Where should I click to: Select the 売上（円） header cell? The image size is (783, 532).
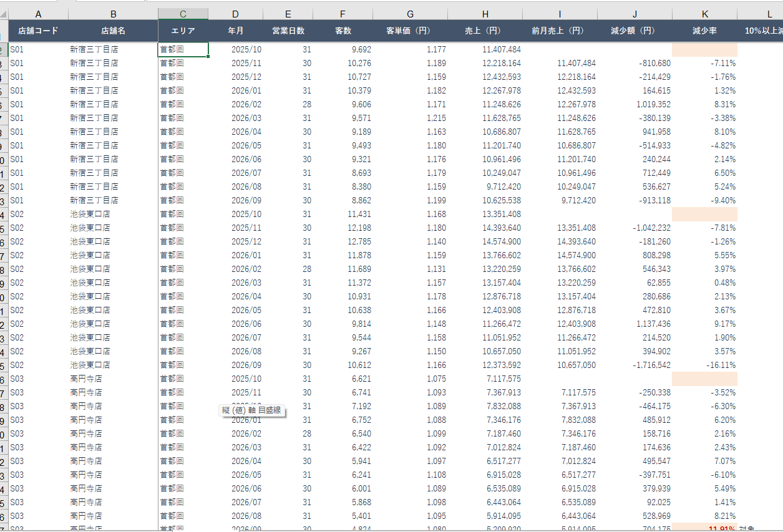[485, 31]
